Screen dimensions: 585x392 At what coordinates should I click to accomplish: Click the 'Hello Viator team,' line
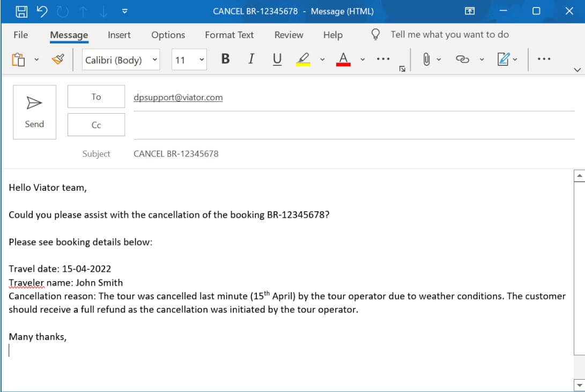(x=48, y=188)
